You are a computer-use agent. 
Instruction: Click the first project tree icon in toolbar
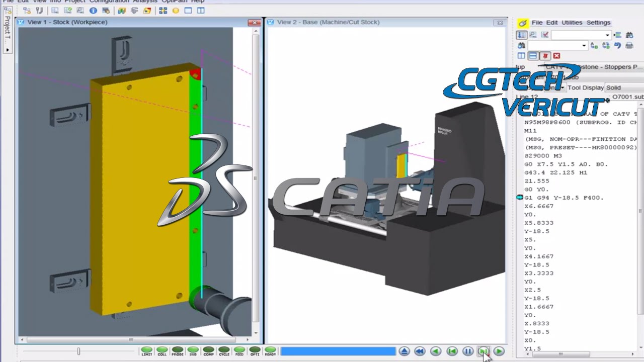coord(27,11)
